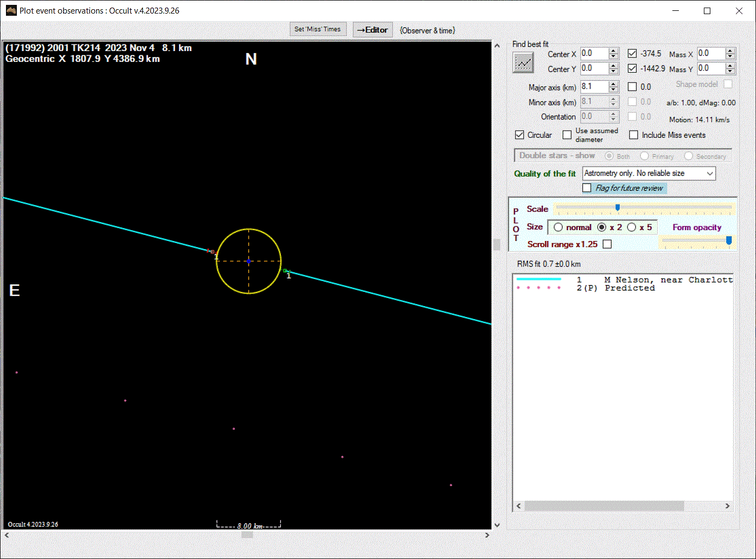
Task: Click the Set 'Miss' Times button
Action: pyautogui.click(x=318, y=29)
